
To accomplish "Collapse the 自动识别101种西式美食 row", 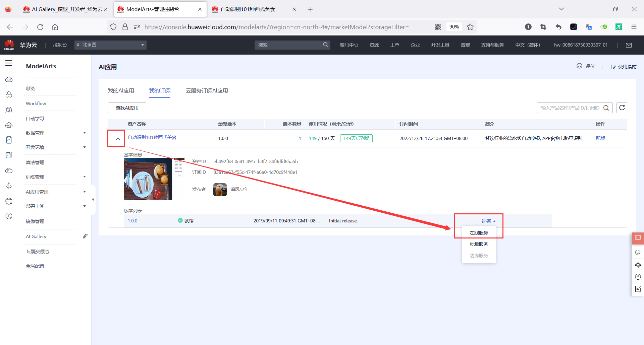I will pos(118,139).
